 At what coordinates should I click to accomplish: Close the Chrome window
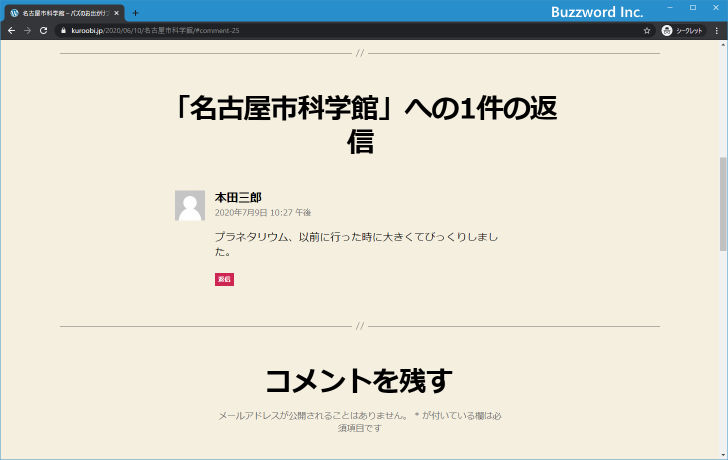[715, 7]
